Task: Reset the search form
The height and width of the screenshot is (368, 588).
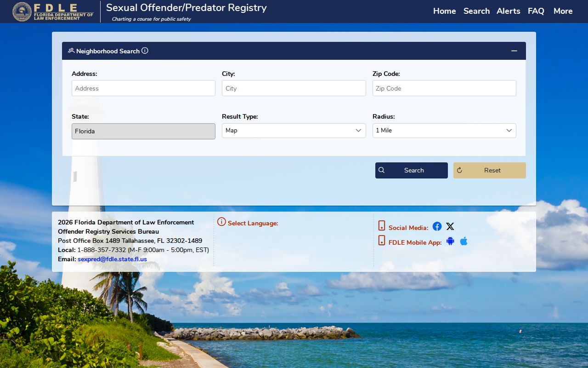Action: (x=490, y=170)
